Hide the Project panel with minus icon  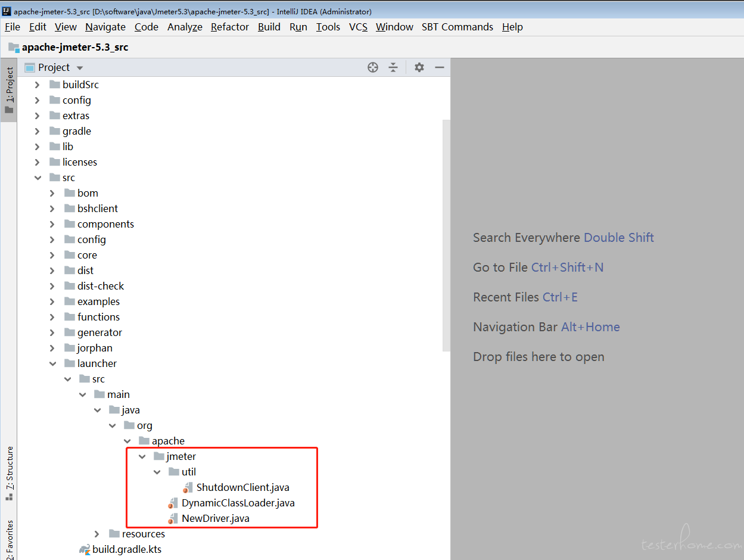pyautogui.click(x=440, y=67)
